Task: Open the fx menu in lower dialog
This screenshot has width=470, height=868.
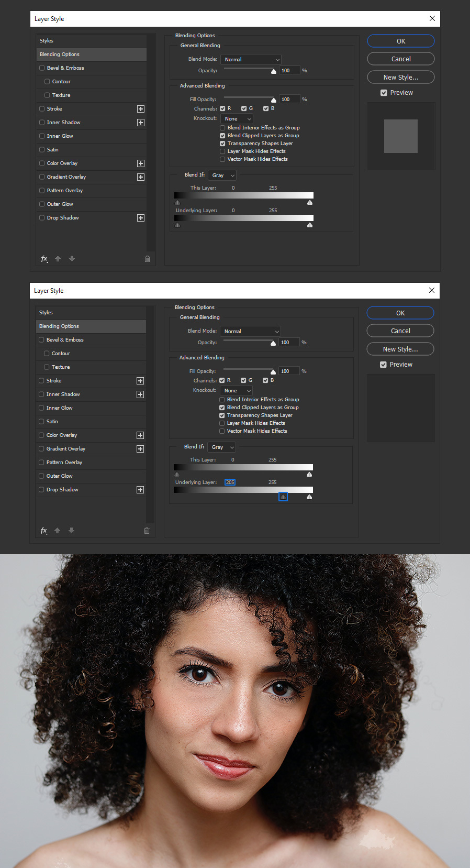Action: click(x=44, y=531)
